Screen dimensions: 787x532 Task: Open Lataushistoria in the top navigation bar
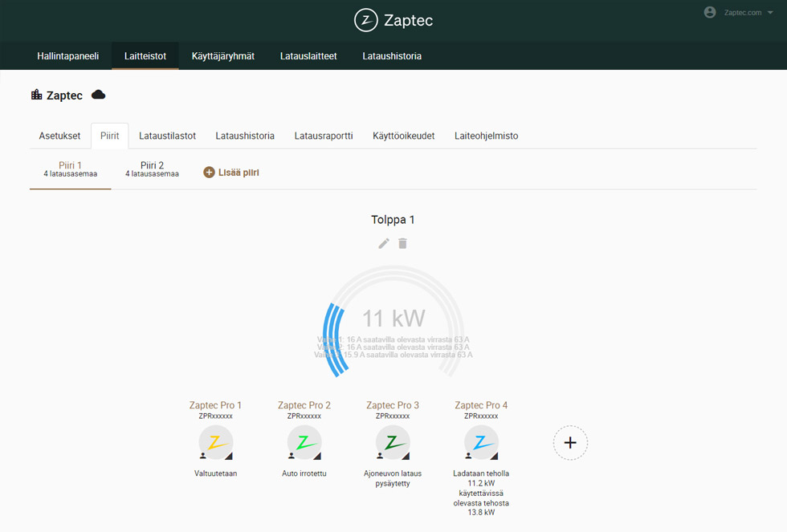pyautogui.click(x=392, y=56)
